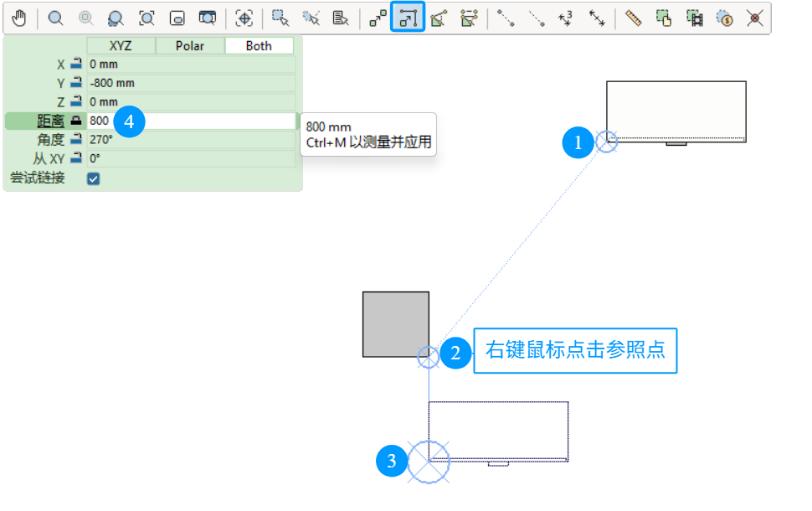The image size is (812, 511).
Task: Click the dotted preview rectangle at bottom
Action: 498,431
